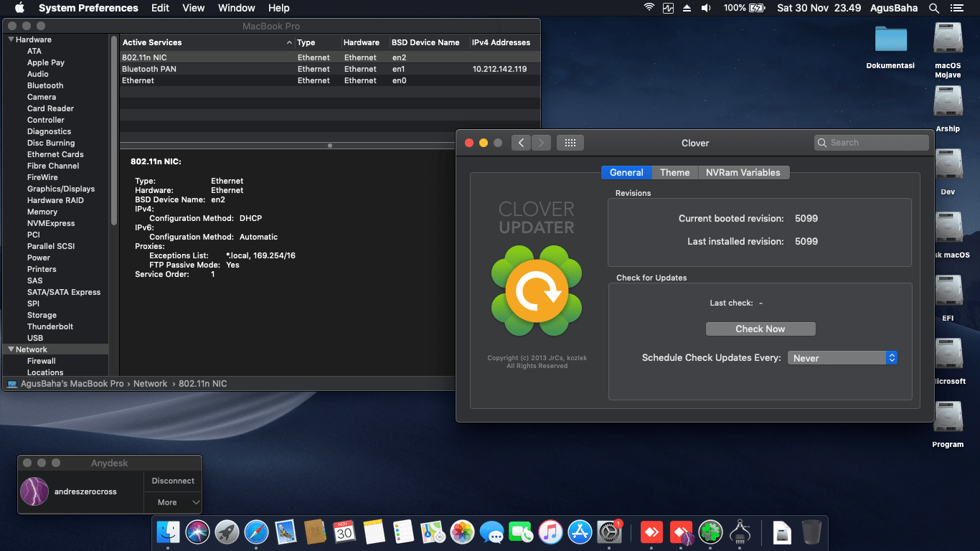The height and width of the screenshot is (551, 980).
Task: Open Finder from the Dock
Action: [x=168, y=532]
